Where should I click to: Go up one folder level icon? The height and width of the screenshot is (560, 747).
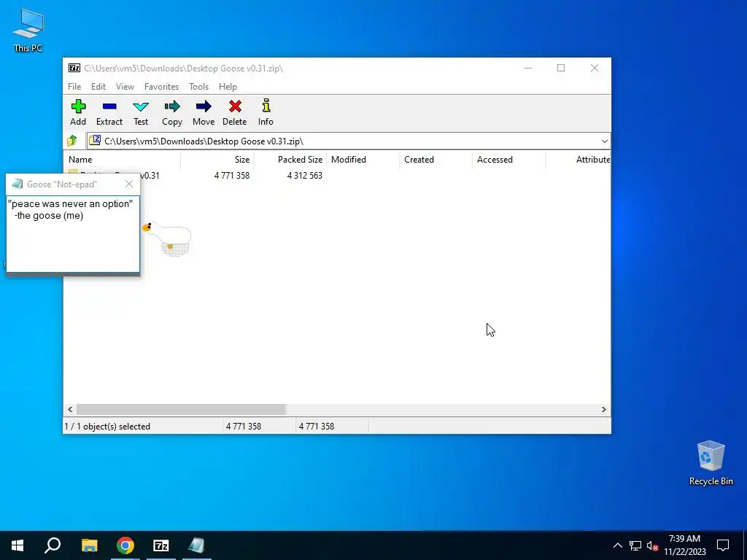click(x=72, y=141)
